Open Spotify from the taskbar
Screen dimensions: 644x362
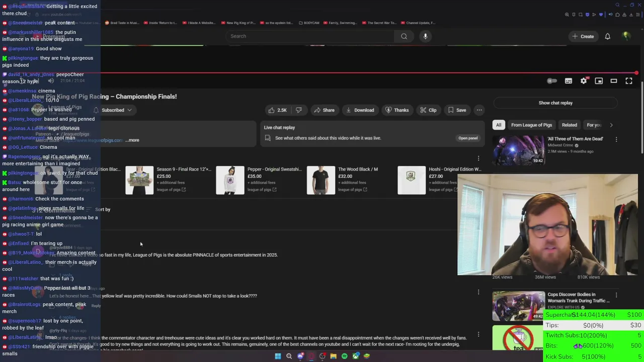click(x=344, y=356)
